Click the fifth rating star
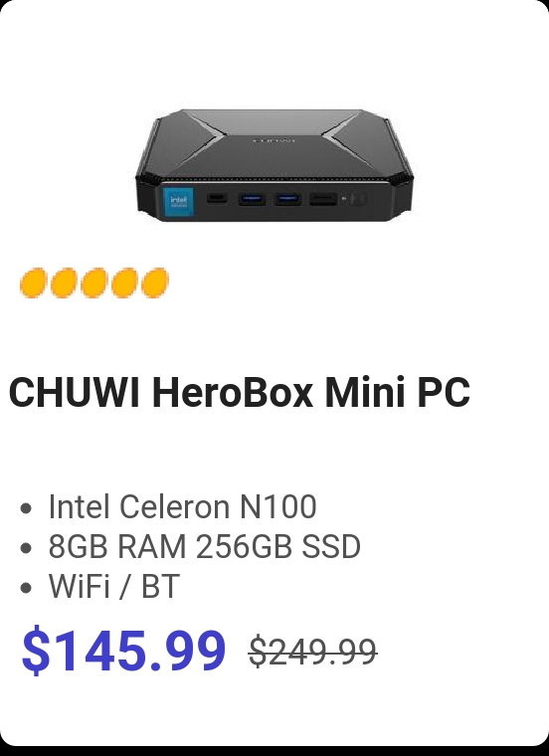The width and height of the screenshot is (549, 756). (155, 283)
